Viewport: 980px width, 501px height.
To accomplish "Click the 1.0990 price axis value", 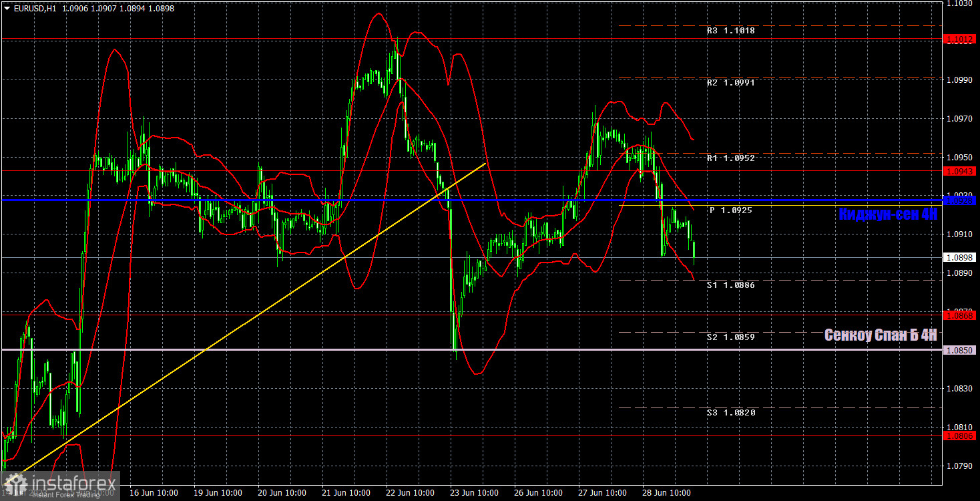I will tap(960, 79).
